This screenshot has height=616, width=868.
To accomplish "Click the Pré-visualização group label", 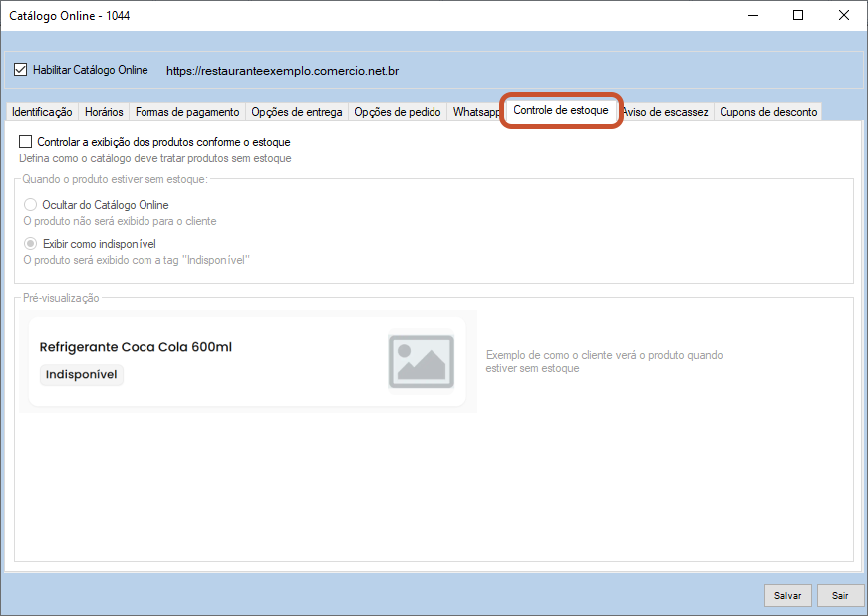I will click(x=61, y=298).
